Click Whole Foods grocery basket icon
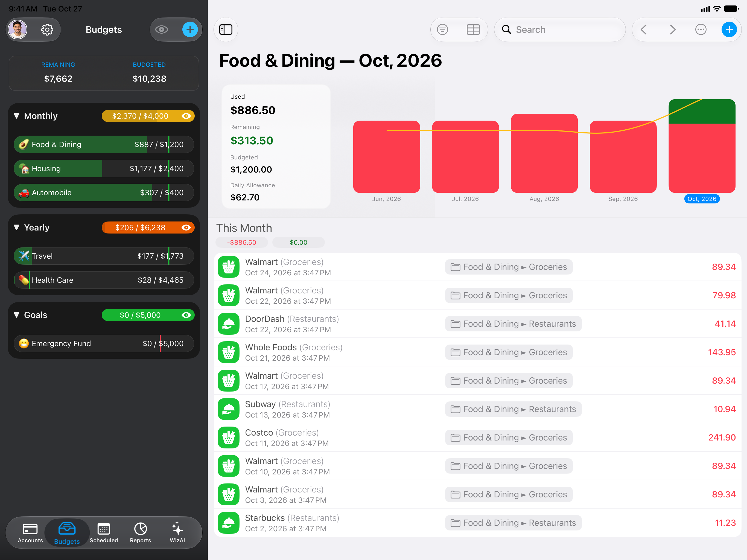The height and width of the screenshot is (560, 747). click(x=229, y=352)
